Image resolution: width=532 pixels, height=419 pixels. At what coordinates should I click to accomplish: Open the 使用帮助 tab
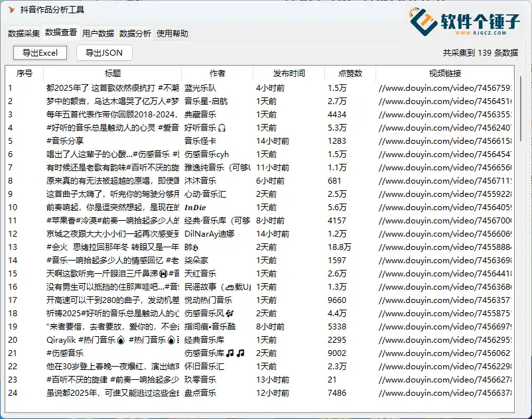[x=172, y=33]
